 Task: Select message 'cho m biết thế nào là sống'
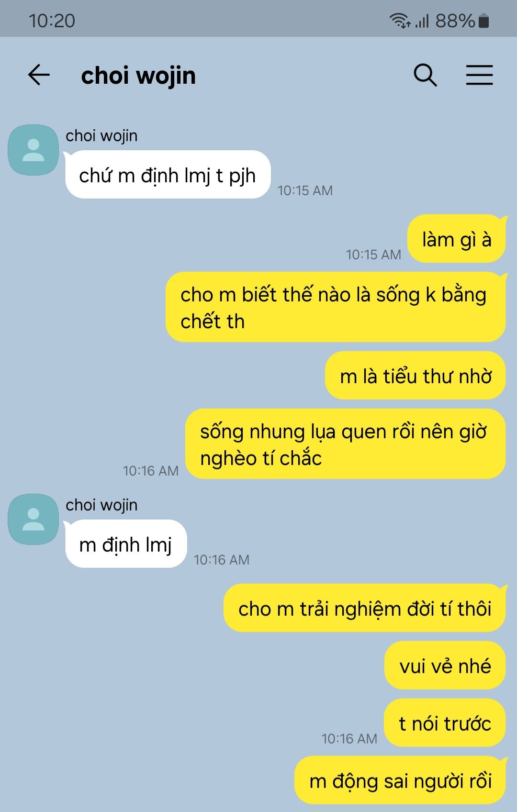(x=336, y=307)
